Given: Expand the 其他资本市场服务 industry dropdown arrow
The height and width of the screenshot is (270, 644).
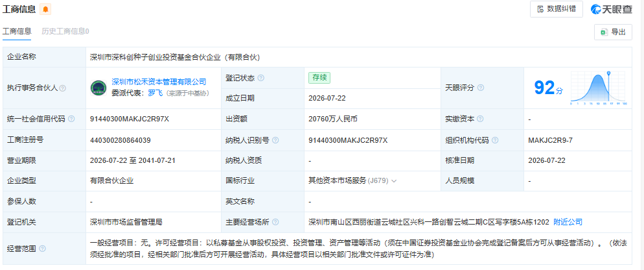Looking at the screenshot, I should 394,181.
